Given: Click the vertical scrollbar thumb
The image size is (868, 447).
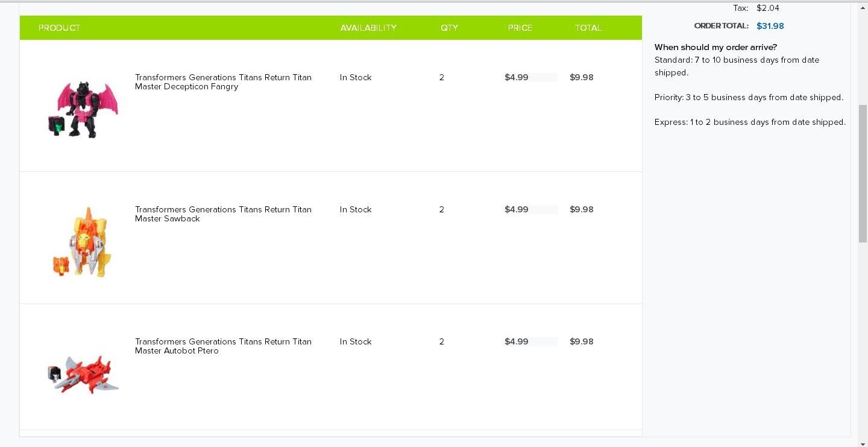Looking at the screenshot, I should click(x=863, y=174).
